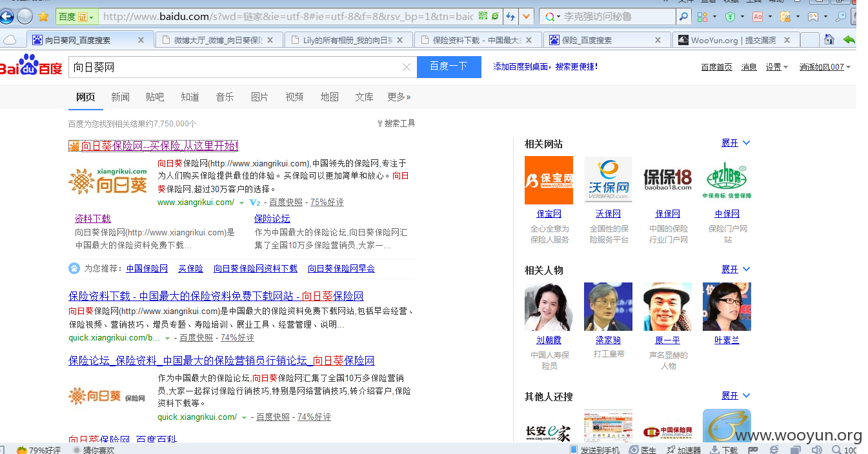This screenshot has width=868, height=454.
Task: Open the 消息 link
Action: (749, 67)
